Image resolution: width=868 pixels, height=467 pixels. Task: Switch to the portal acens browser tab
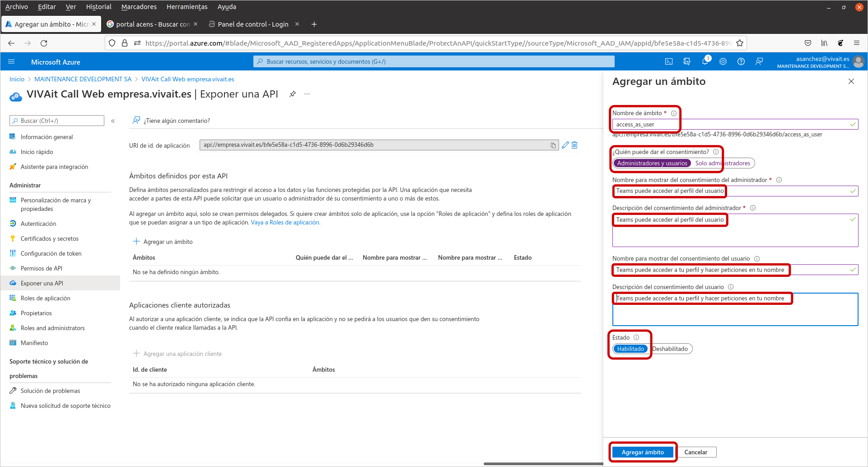[153, 24]
